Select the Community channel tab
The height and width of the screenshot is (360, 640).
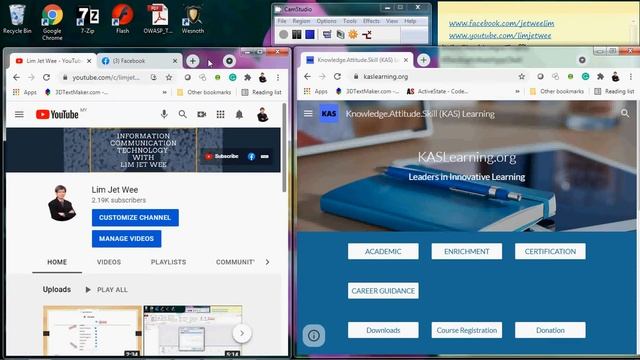tap(235, 262)
